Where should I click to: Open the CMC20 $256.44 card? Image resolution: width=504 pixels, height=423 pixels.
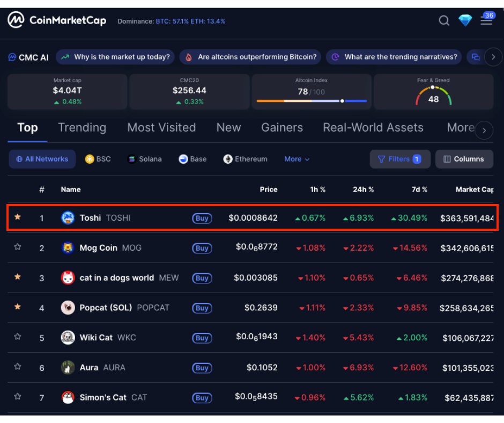coord(189,92)
